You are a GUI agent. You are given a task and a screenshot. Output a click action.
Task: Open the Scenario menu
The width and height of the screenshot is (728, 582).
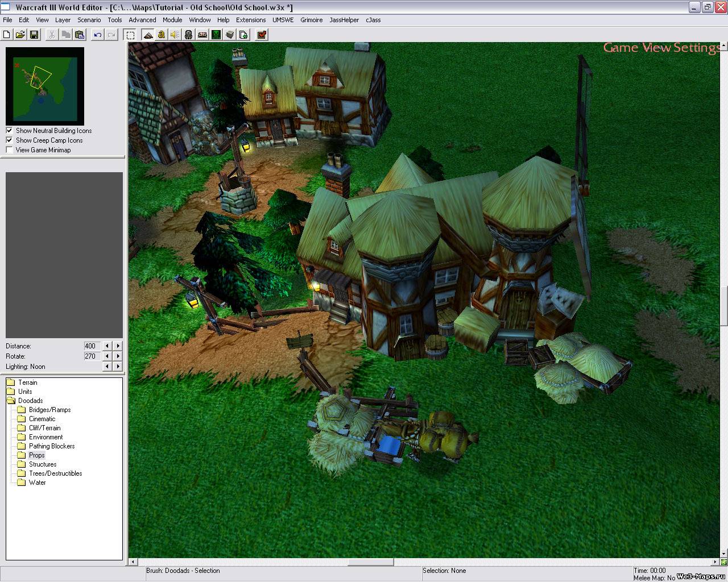click(89, 20)
